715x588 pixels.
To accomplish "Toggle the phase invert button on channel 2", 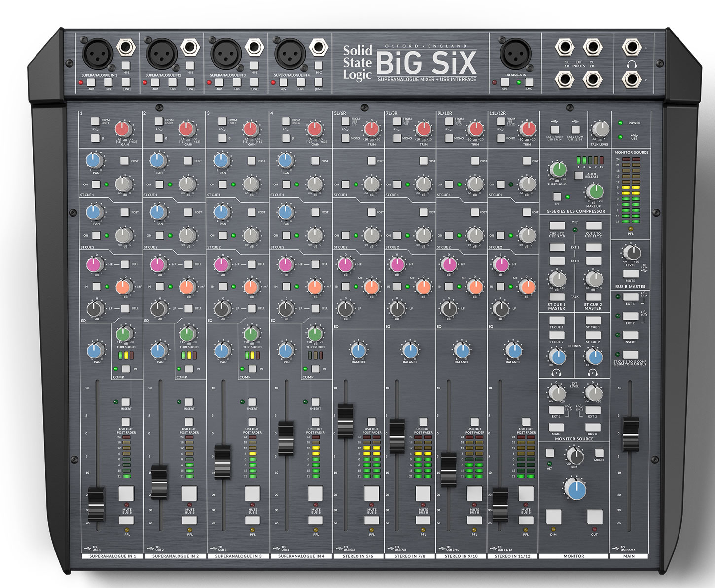I will point(159,138).
